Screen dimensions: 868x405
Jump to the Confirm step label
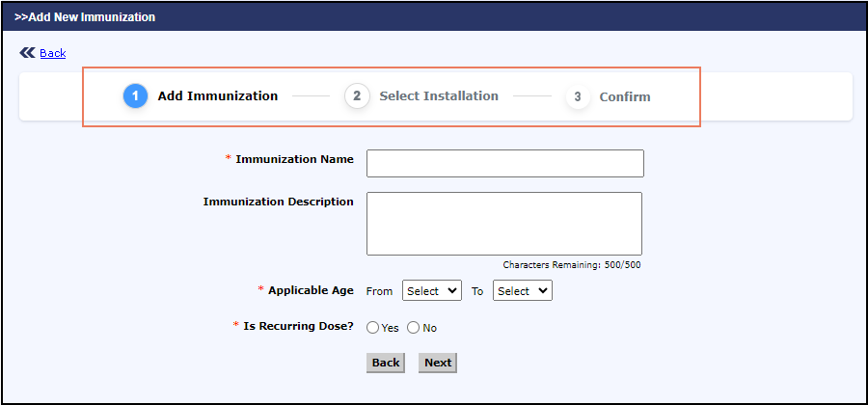click(625, 97)
